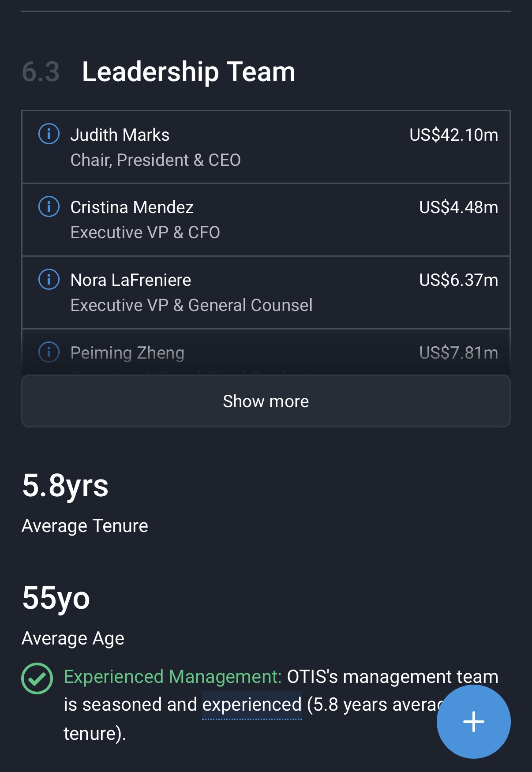Click the 55yo average age stat
532x772 pixels.
click(56, 598)
